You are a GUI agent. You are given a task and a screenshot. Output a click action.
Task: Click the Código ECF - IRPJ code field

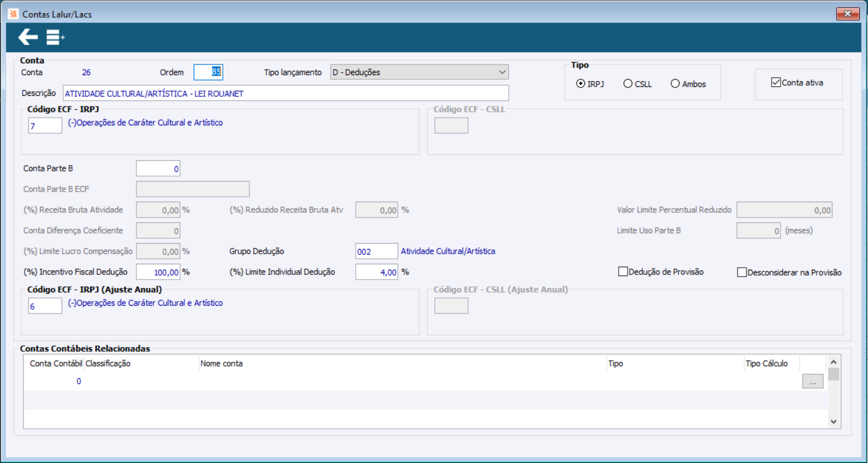45,125
